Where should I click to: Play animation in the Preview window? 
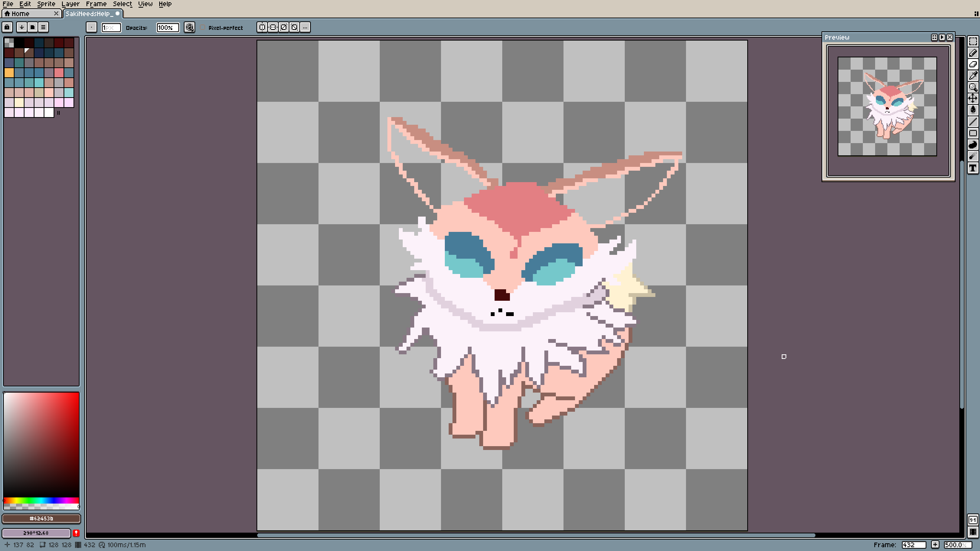(x=942, y=37)
